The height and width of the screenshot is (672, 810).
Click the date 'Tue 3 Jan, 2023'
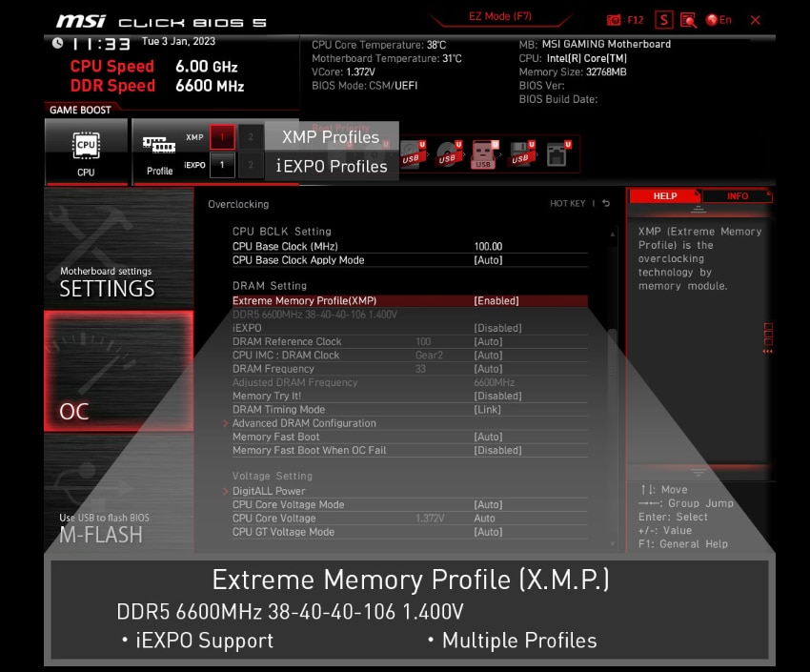click(x=179, y=41)
